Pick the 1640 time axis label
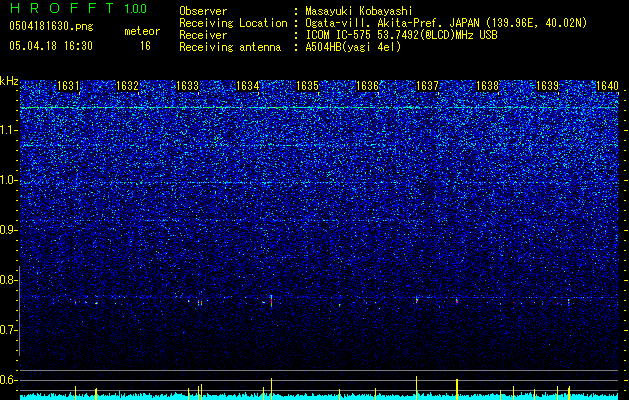Image resolution: width=629 pixels, height=400 pixels. coord(607,86)
